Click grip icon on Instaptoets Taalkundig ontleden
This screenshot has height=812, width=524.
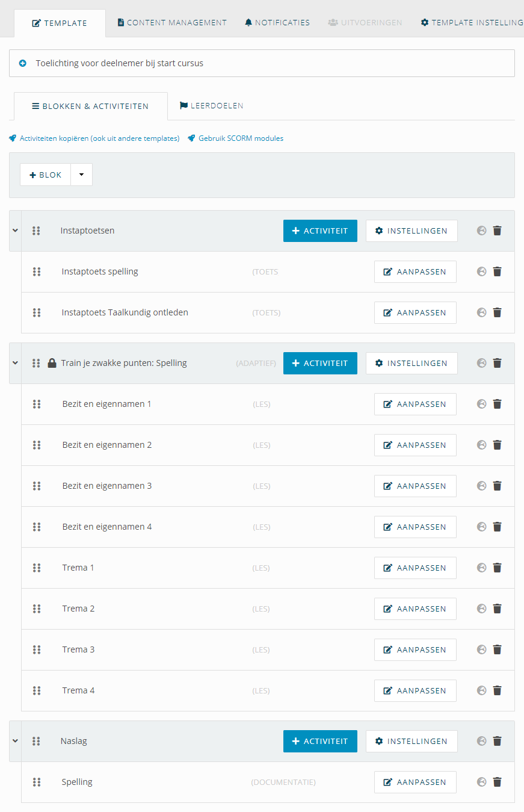pyautogui.click(x=37, y=312)
